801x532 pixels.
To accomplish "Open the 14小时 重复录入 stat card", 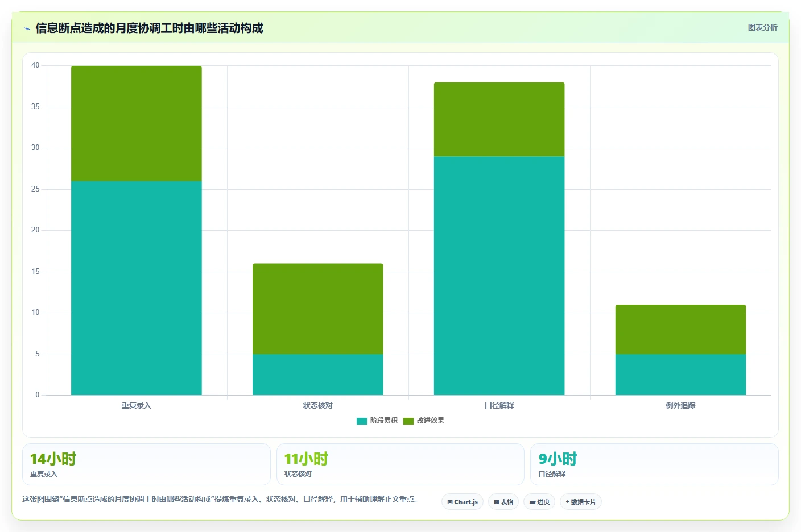I will [x=146, y=464].
